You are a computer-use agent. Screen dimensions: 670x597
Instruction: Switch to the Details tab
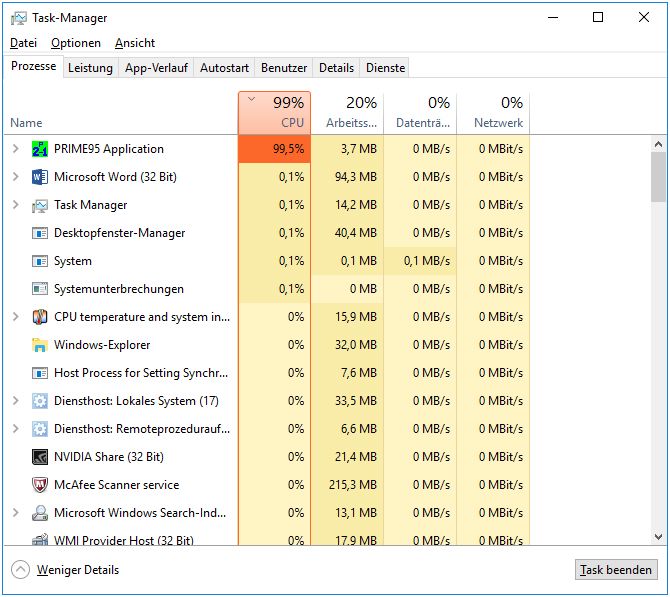coord(336,68)
